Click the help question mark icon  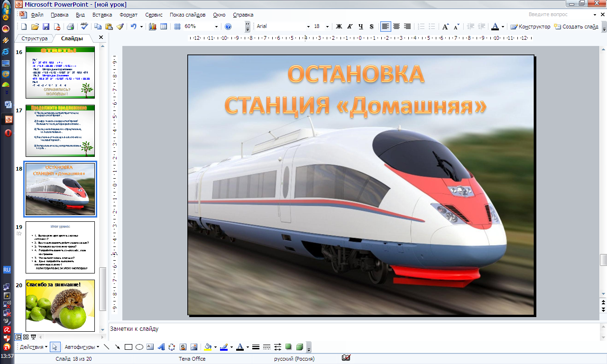[228, 27]
